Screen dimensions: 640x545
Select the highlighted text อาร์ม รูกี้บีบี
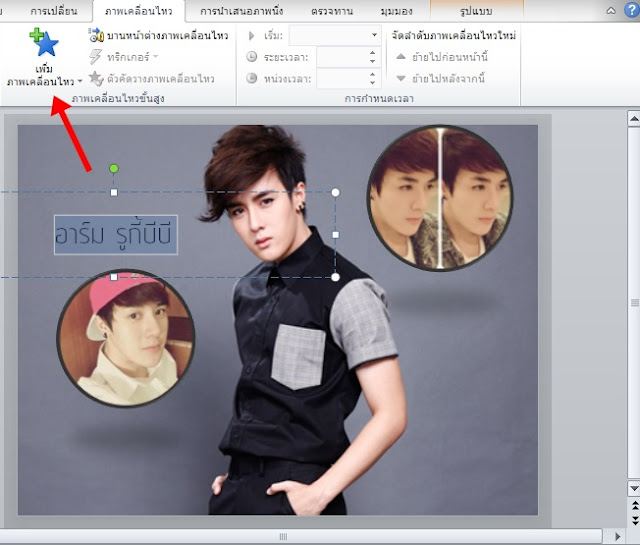(x=116, y=235)
